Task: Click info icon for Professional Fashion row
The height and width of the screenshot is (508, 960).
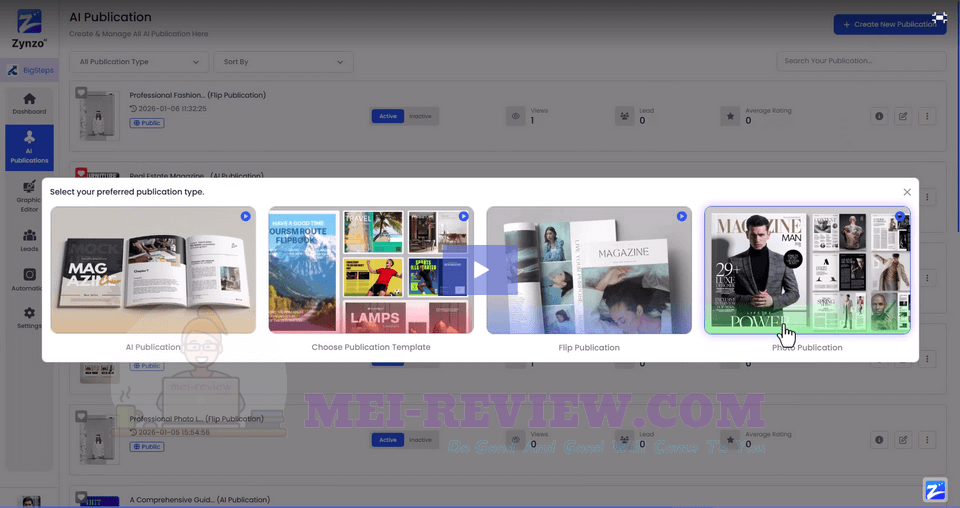Action: point(879,116)
